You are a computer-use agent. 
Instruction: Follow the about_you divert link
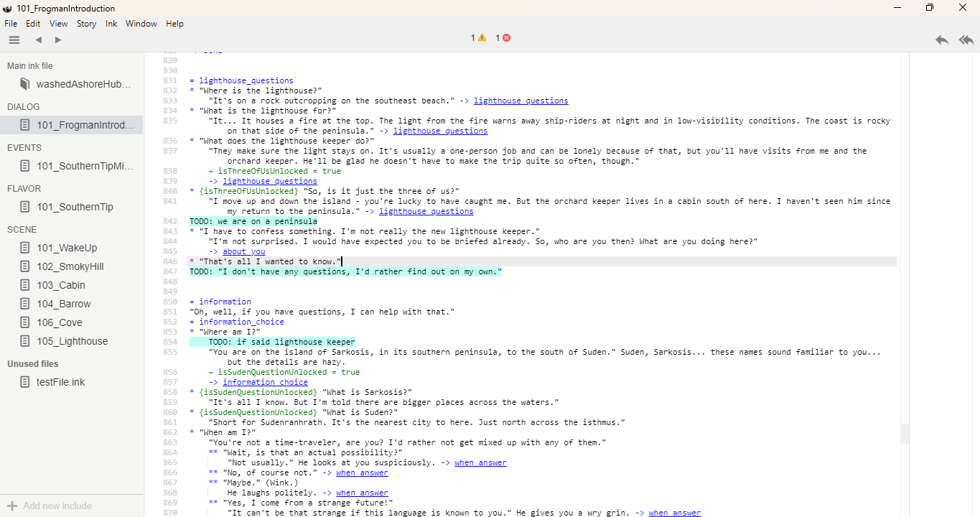pyautogui.click(x=243, y=251)
